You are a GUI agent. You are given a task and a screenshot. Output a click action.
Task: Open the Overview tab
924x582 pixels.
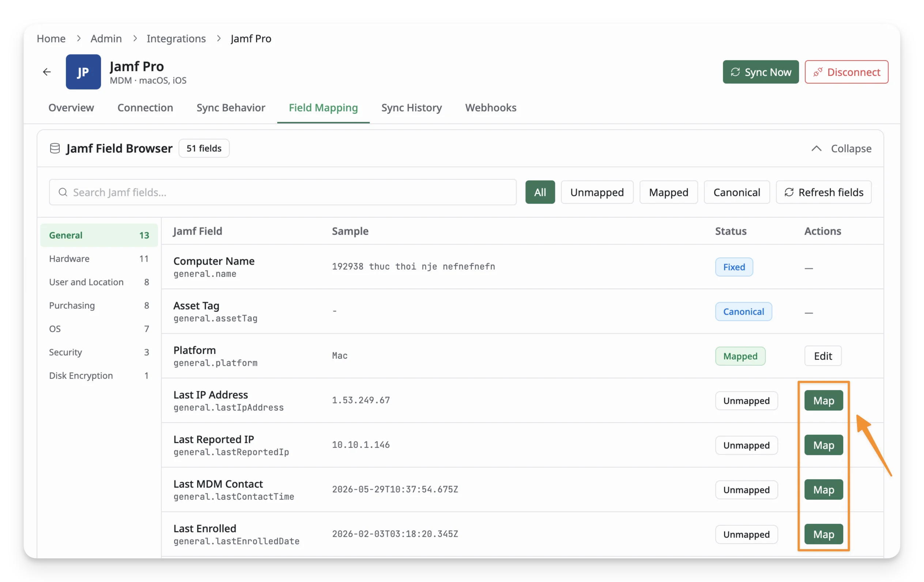(x=71, y=107)
